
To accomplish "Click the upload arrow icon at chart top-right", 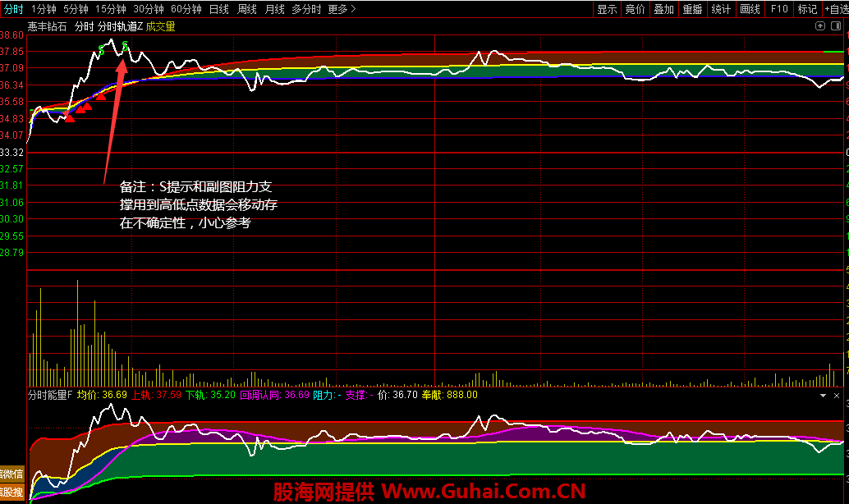I will pos(819,26).
